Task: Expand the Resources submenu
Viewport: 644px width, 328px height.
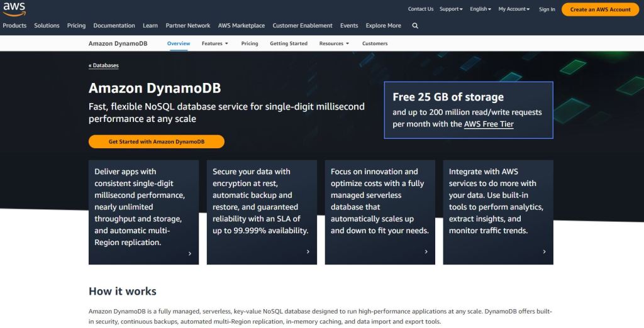Action: pos(334,43)
